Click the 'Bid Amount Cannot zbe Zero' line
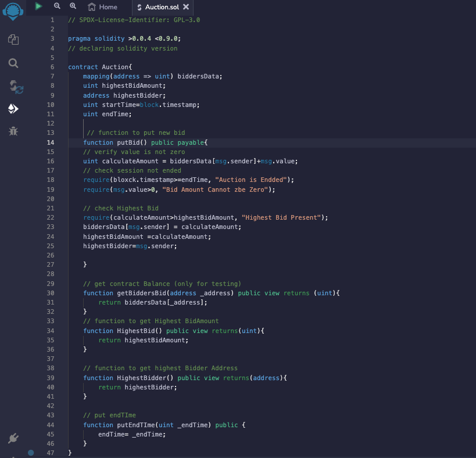Screen dimensions: 476x458 179,189
